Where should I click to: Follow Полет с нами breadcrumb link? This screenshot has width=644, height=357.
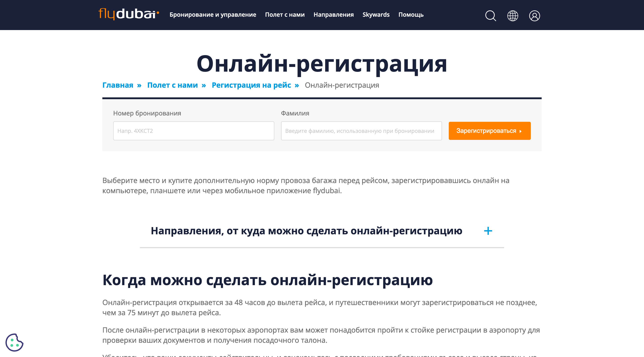pos(172,85)
